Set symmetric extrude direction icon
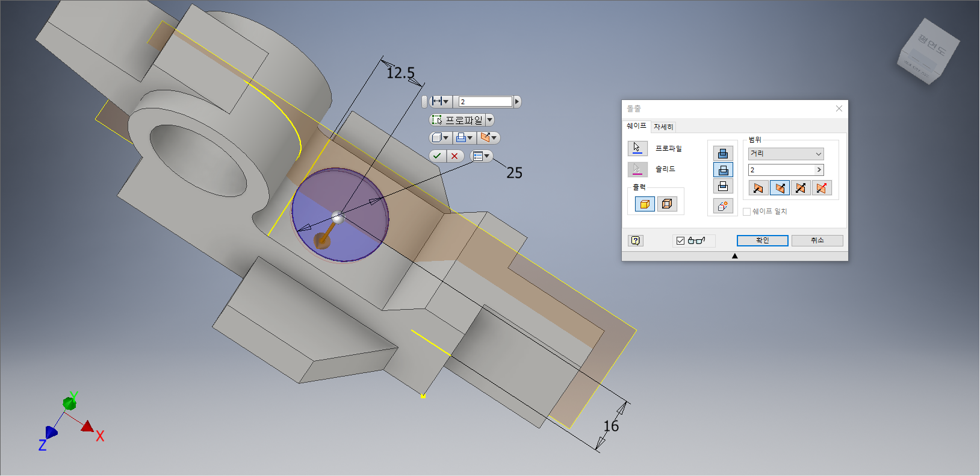The height and width of the screenshot is (476, 980). pyautogui.click(x=801, y=188)
